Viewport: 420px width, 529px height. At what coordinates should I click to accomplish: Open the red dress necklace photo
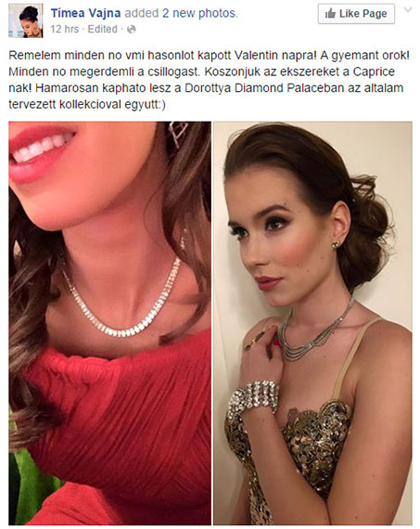point(110,323)
